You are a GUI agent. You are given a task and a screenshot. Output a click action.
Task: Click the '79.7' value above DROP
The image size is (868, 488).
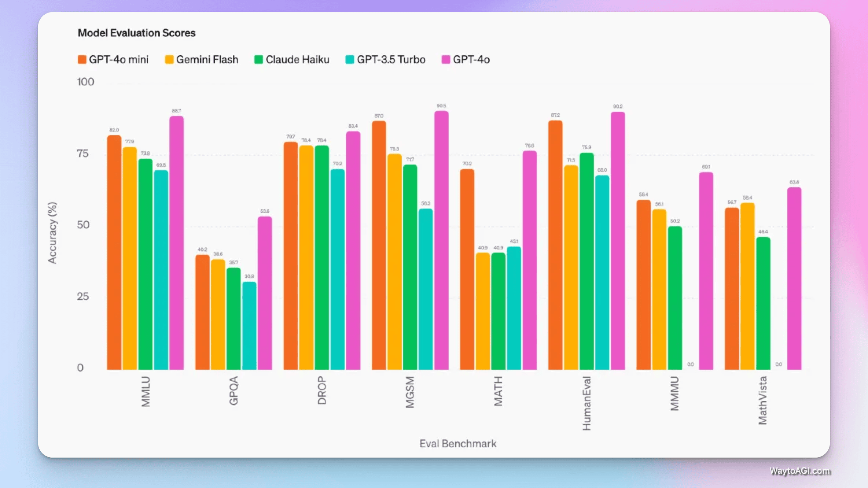[x=291, y=137]
